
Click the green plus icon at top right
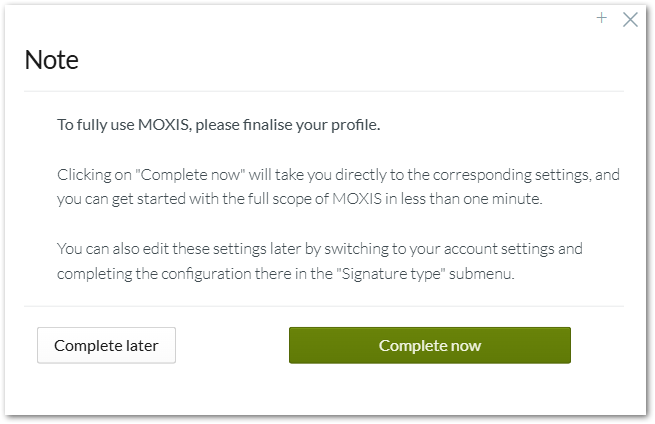coord(602,18)
